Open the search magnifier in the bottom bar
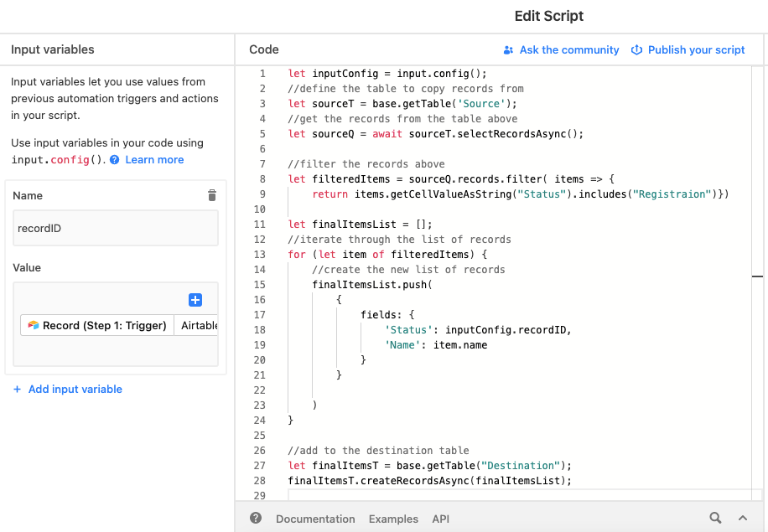This screenshot has width=768, height=532. [x=715, y=518]
